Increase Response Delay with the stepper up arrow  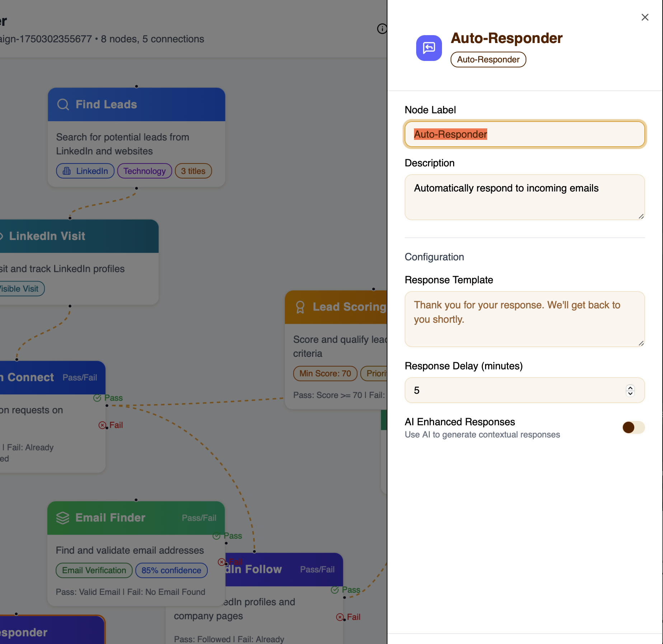(x=630, y=387)
